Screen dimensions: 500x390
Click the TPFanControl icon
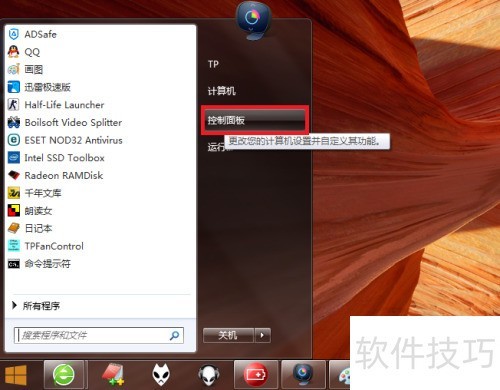pos(14,246)
